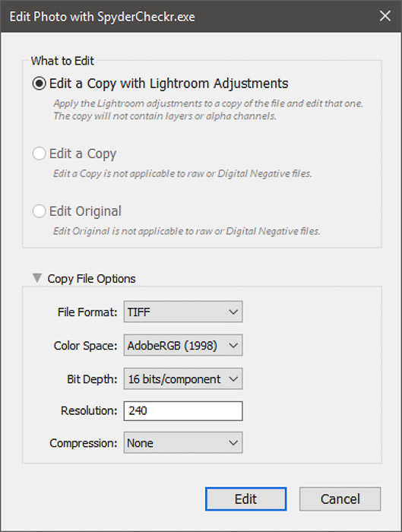Click the Edit button

coord(245,499)
